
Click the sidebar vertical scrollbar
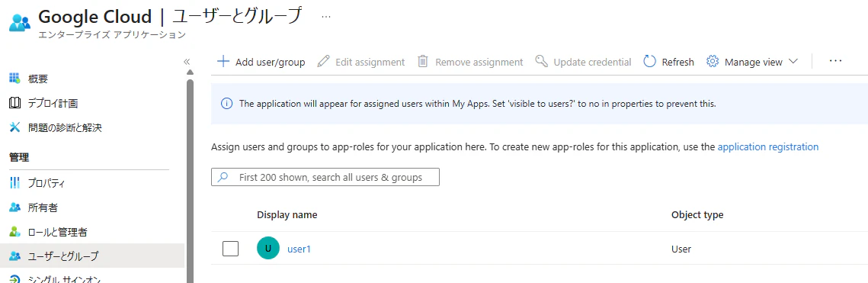pos(190,180)
